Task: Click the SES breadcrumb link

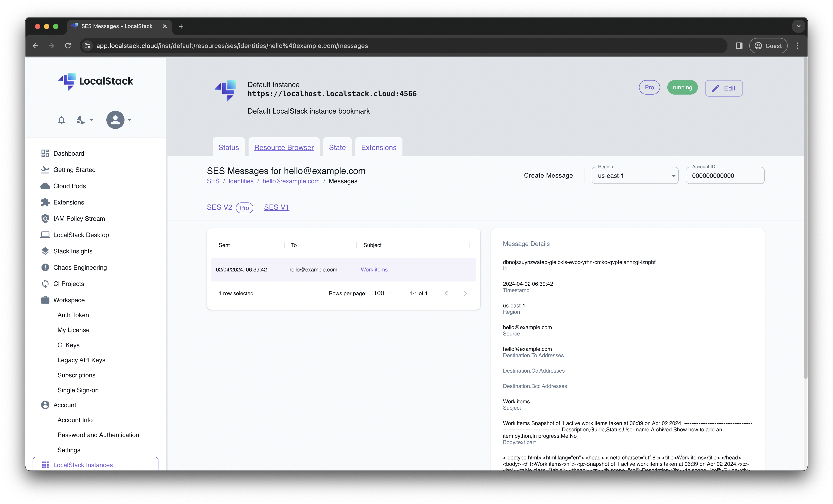Action: [213, 181]
